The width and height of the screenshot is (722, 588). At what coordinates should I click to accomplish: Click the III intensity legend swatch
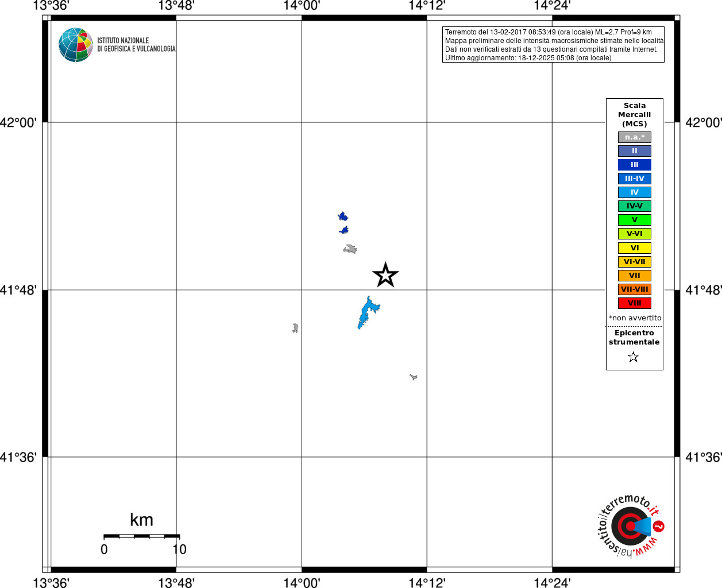(x=635, y=165)
